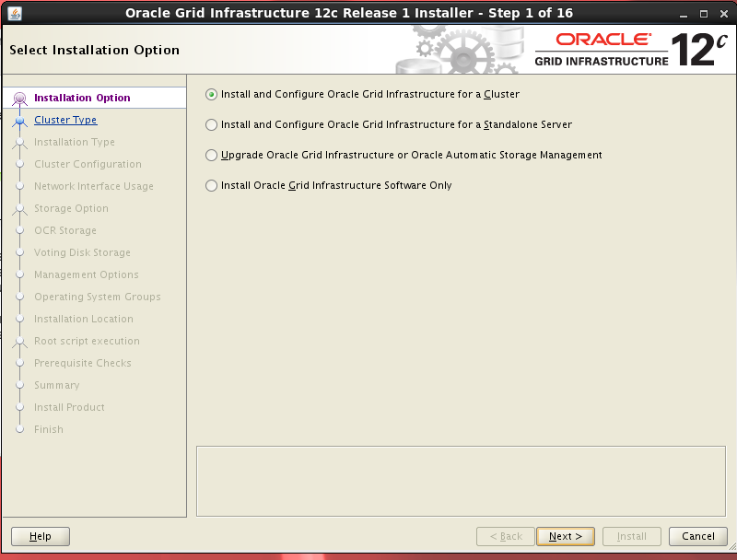Click the greyed-out Install button
The height and width of the screenshot is (560, 737).
pos(632,536)
